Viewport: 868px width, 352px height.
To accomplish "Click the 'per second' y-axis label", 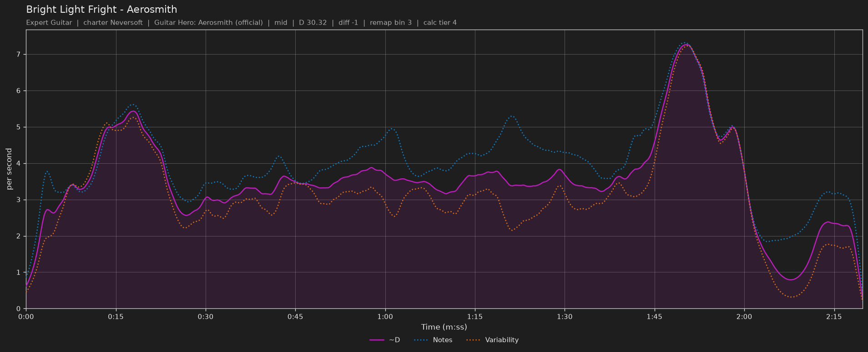I will (9, 169).
